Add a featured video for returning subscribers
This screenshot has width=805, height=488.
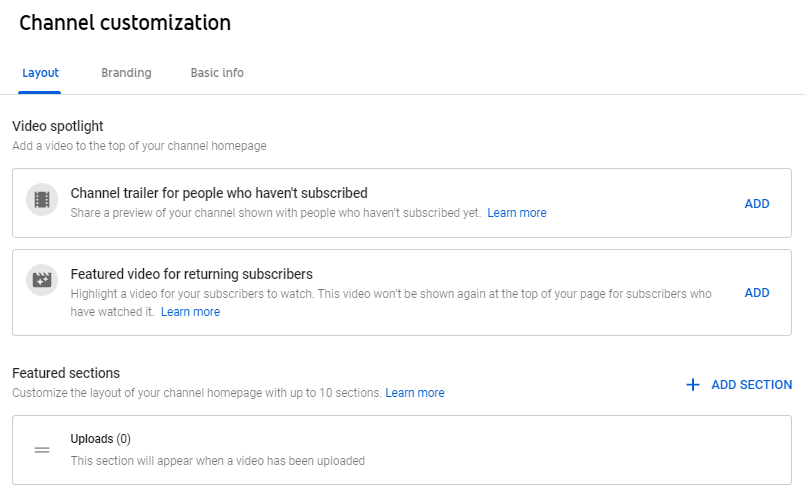pyautogui.click(x=757, y=292)
